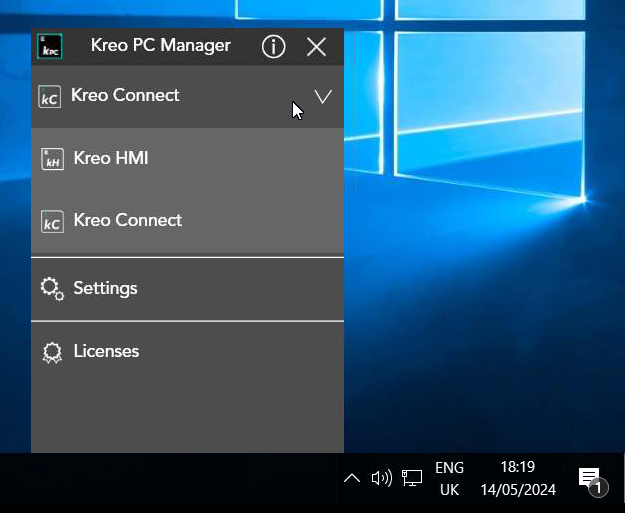625x513 pixels.
Task: Click the Kreo Connect header label
Action: click(125, 96)
